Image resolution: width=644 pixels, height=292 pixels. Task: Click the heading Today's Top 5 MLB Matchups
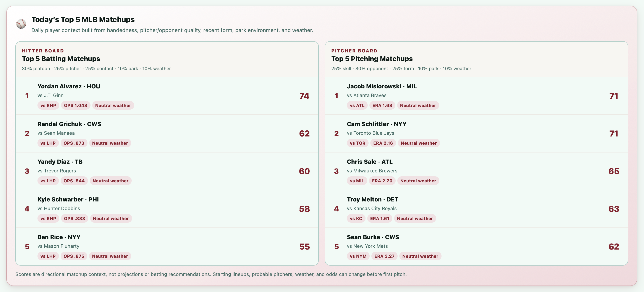coord(83,19)
